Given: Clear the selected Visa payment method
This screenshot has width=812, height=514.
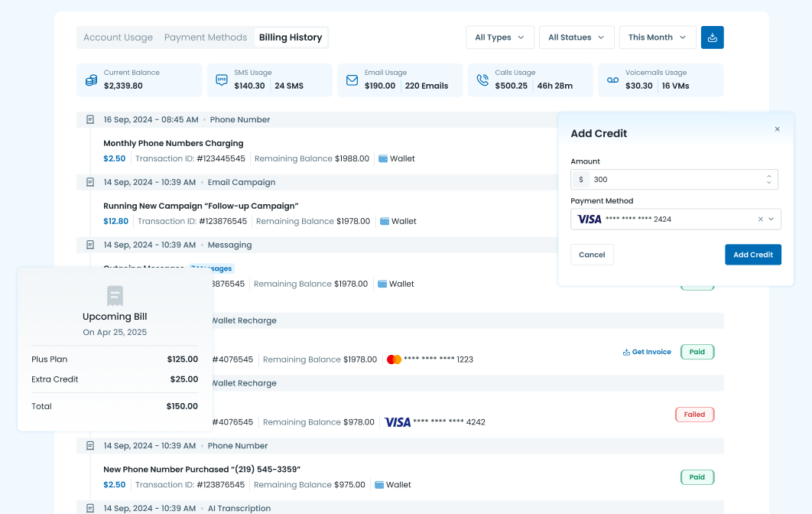Looking at the screenshot, I should pos(760,220).
